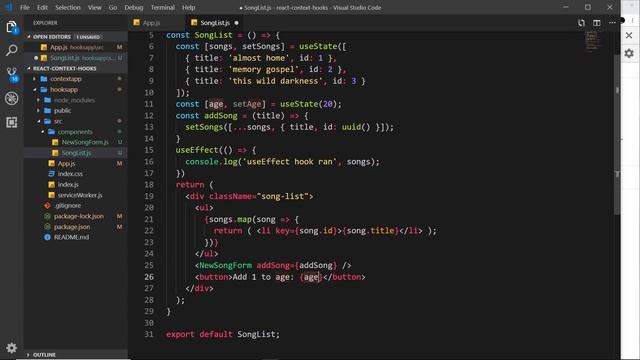This screenshot has height=360, width=640.
Task: Open the Extensions view
Action: (11, 122)
